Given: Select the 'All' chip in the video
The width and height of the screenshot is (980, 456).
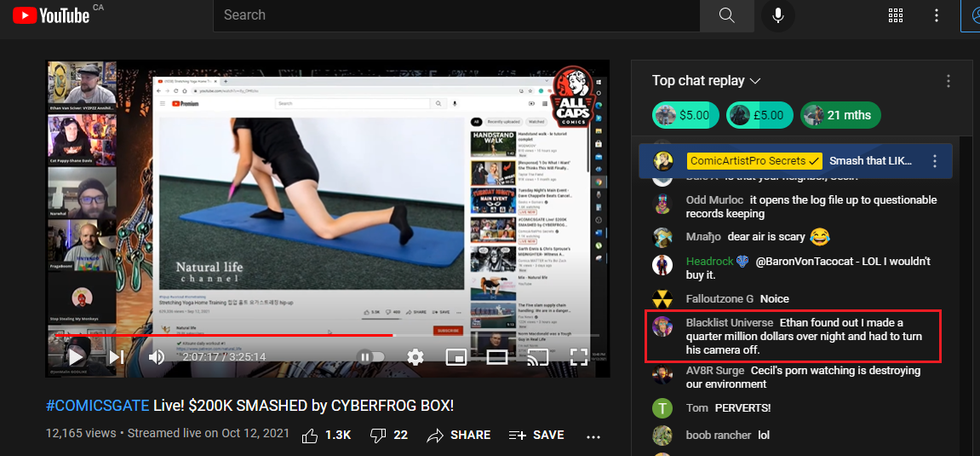Looking at the screenshot, I should (476, 122).
